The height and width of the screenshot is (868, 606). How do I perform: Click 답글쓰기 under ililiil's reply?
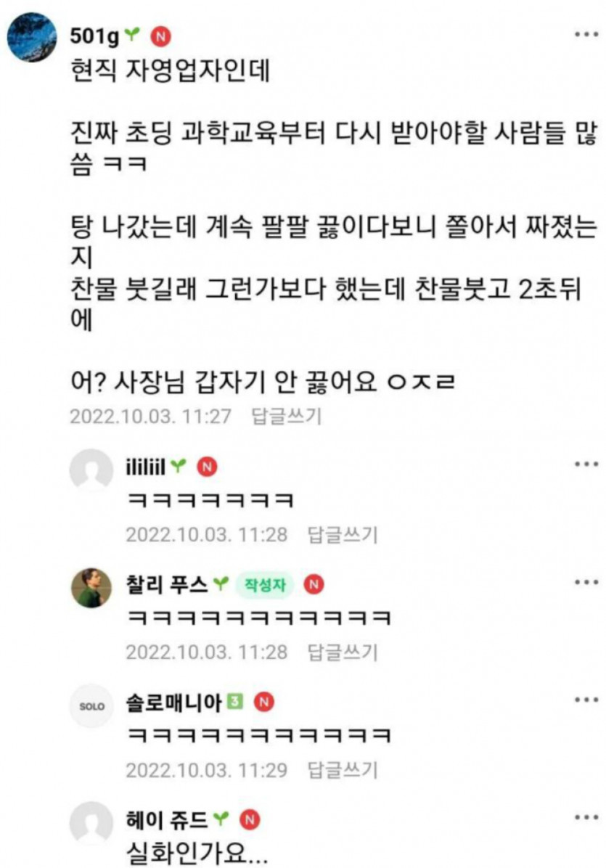[343, 534]
